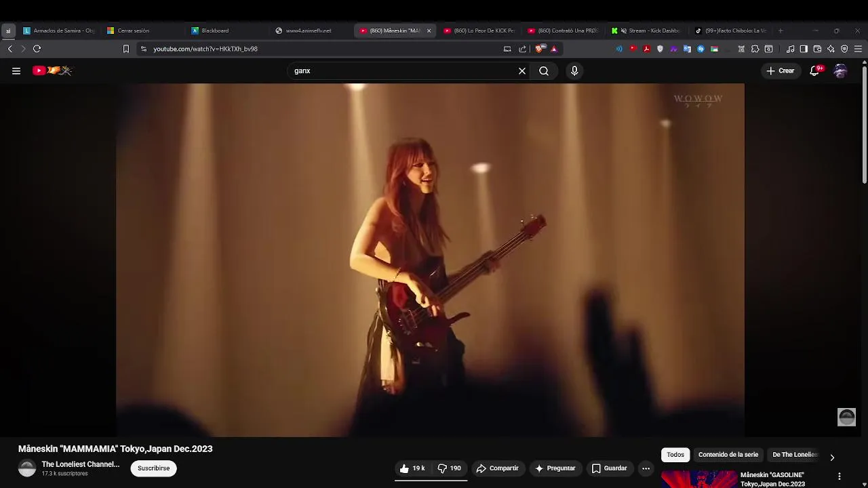This screenshot has height=488, width=868.
Task: Save the video with Guardar
Action: click(x=609, y=468)
